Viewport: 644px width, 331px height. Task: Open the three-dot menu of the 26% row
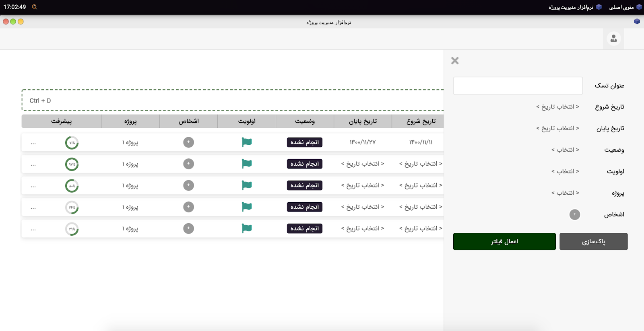(33, 208)
